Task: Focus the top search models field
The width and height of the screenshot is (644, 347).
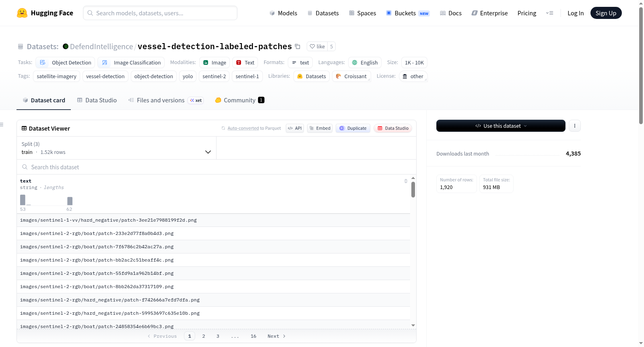Action: (160, 13)
